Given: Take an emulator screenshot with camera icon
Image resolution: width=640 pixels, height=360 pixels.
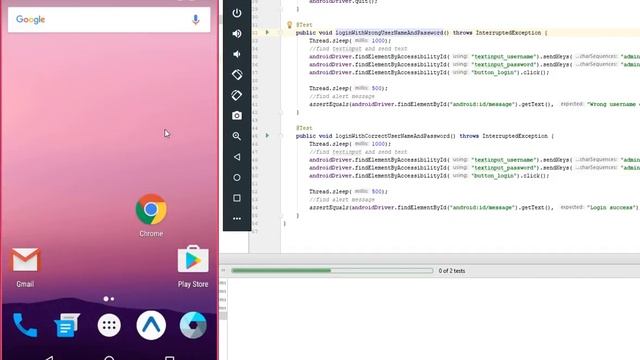Looking at the screenshot, I should tap(237, 116).
